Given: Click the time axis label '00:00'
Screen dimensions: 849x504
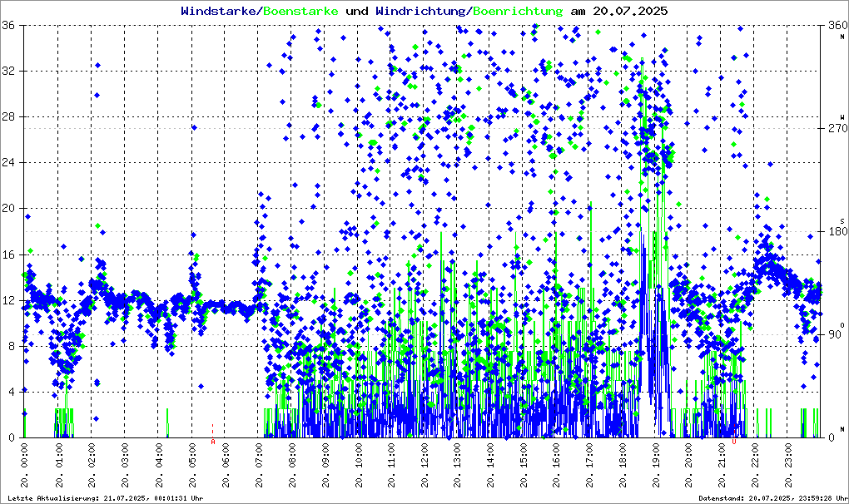Looking at the screenshot, I should click(x=25, y=457).
